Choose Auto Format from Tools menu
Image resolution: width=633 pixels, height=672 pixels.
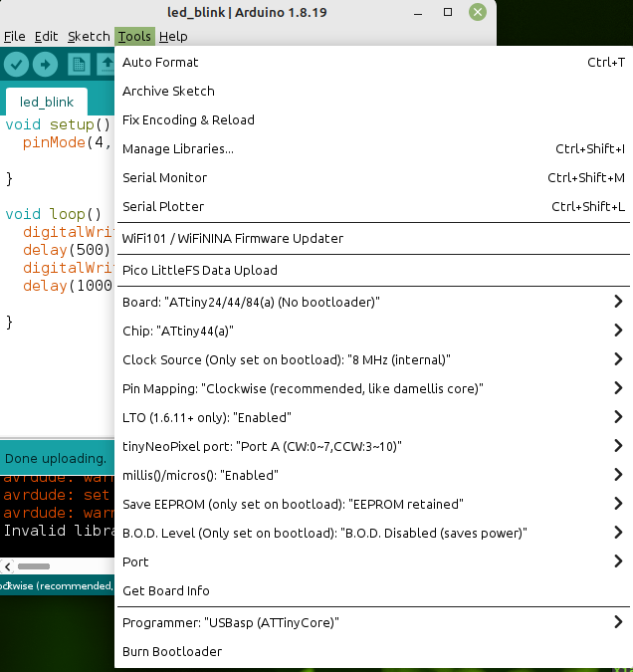373,62
